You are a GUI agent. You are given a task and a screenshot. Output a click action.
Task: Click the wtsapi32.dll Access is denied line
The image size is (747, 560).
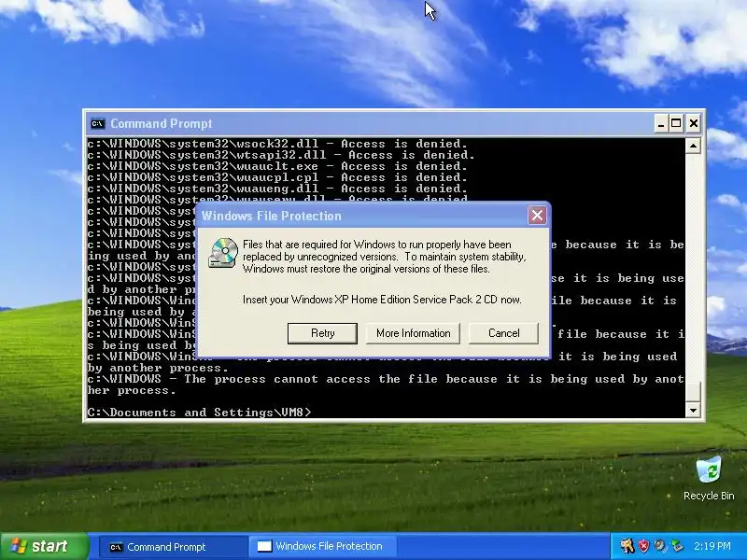(x=281, y=155)
